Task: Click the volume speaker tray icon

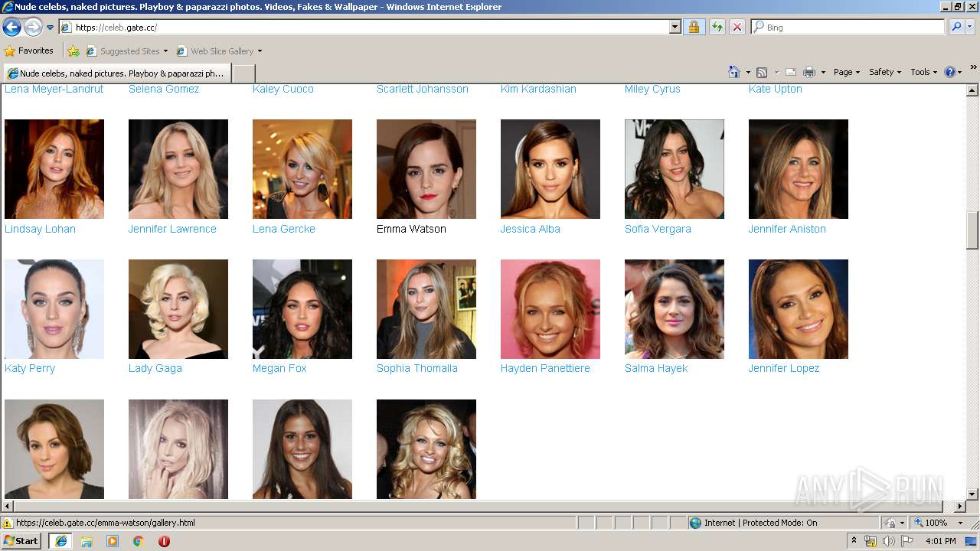Action: (x=888, y=541)
